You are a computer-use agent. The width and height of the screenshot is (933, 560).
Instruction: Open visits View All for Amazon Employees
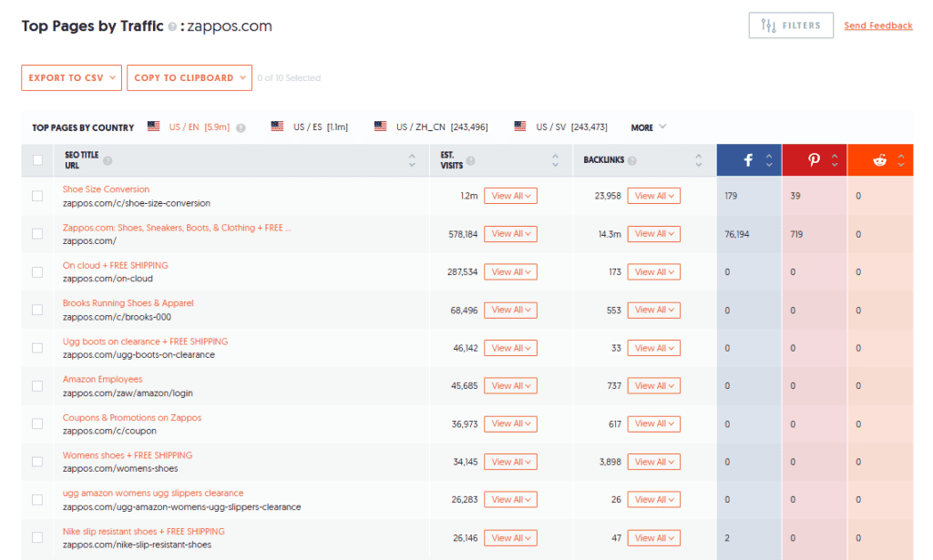coord(510,386)
